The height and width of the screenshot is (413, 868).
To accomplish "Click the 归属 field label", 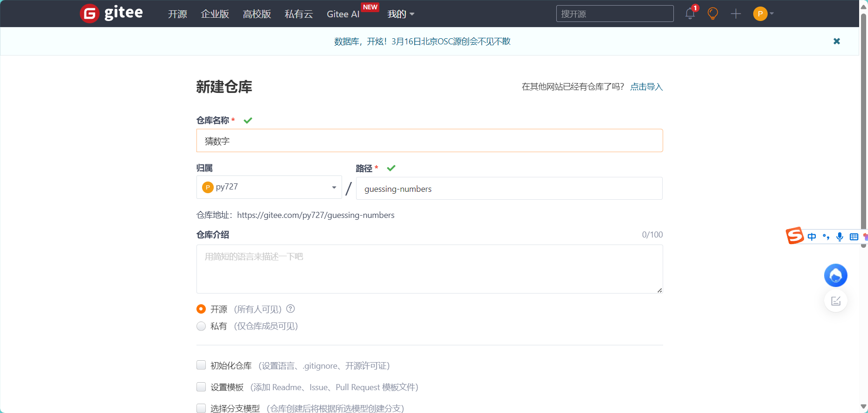I will [204, 168].
